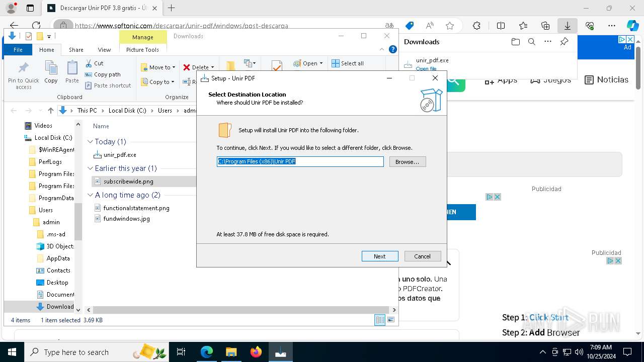The width and height of the screenshot is (644, 362).
Task: Click Users in address breadcrumb
Action: click(165, 111)
